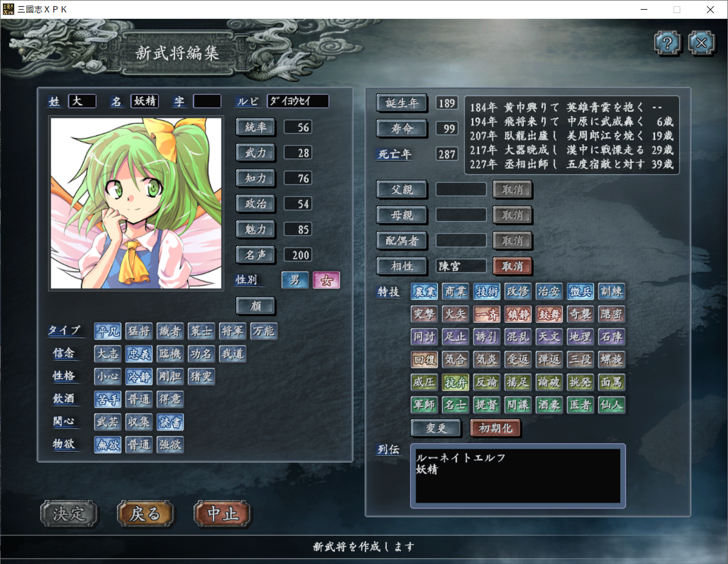The width and height of the screenshot is (728, 564).
Task: Click the 統率 stat button
Action: 255,127
